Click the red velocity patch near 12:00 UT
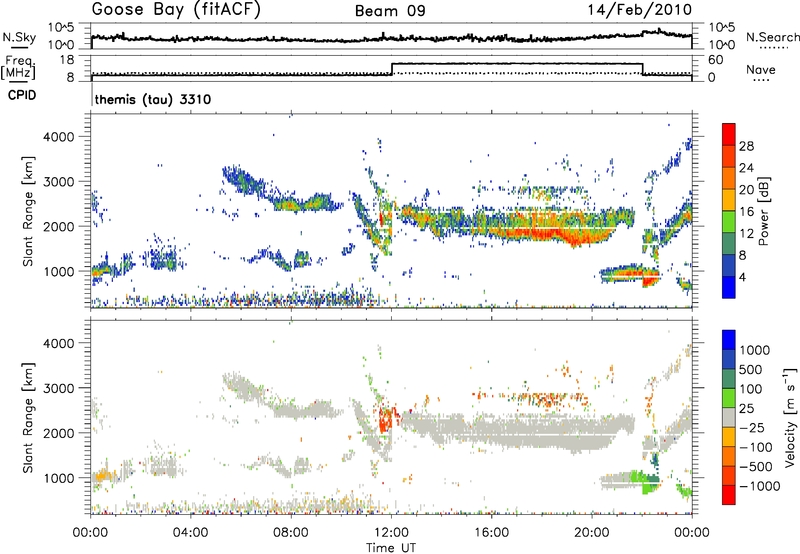This screenshot has width=800, height=554. coord(385,419)
